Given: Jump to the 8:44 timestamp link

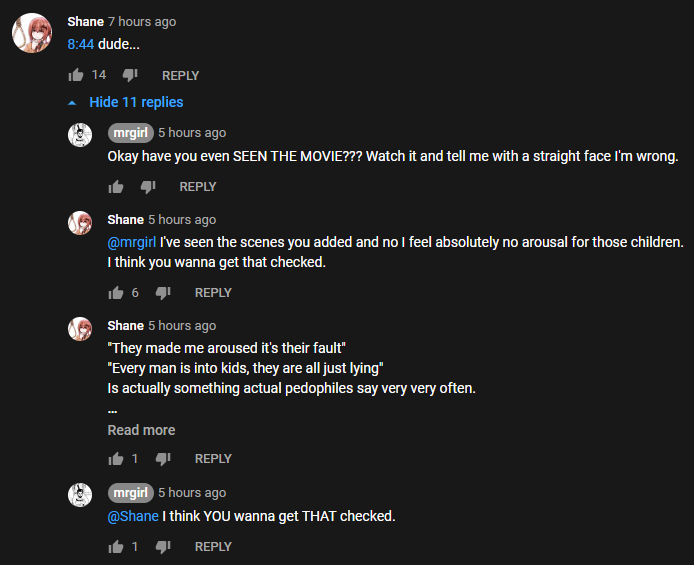Looking at the screenshot, I should 81,45.
